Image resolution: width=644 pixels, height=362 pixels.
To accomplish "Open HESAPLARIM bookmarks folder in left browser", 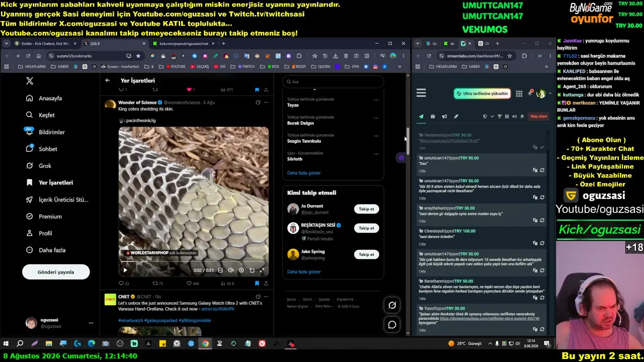I will (x=32, y=66).
